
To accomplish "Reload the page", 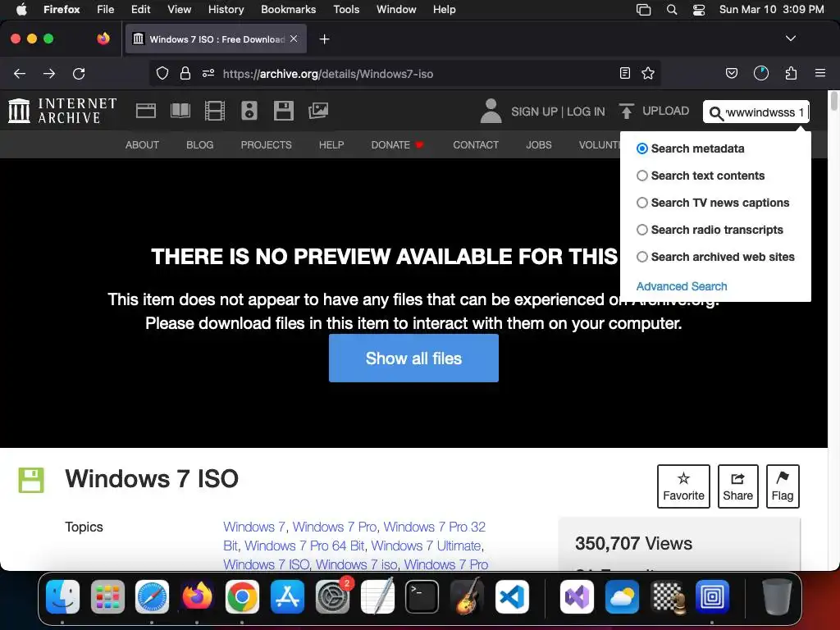I will coord(79,73).
